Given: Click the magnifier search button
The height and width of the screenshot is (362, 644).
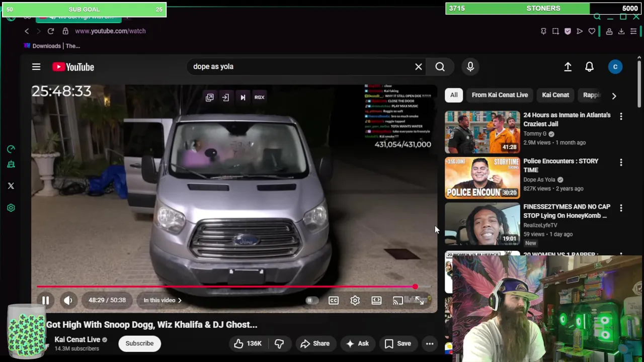Looking at the screenshot, I should coord(440,66).
